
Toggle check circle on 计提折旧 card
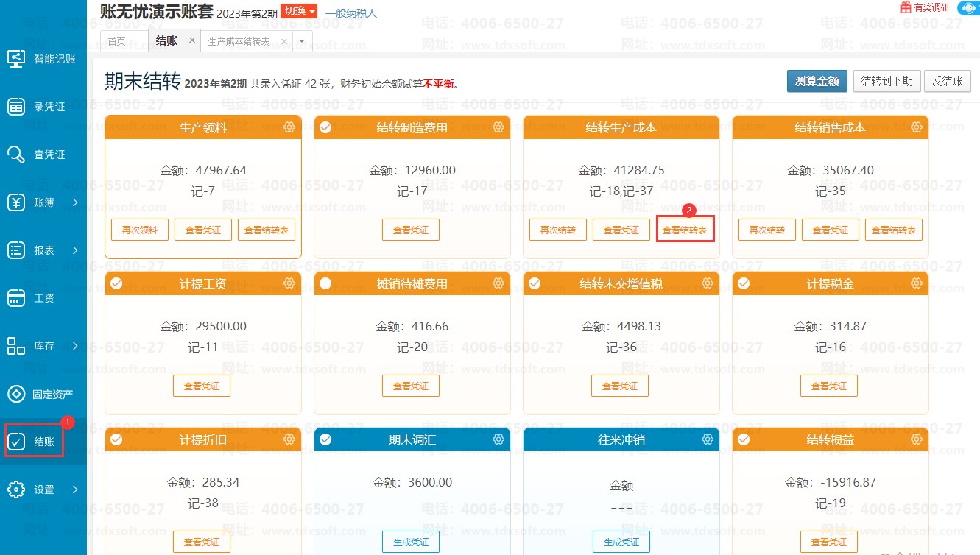116,439
